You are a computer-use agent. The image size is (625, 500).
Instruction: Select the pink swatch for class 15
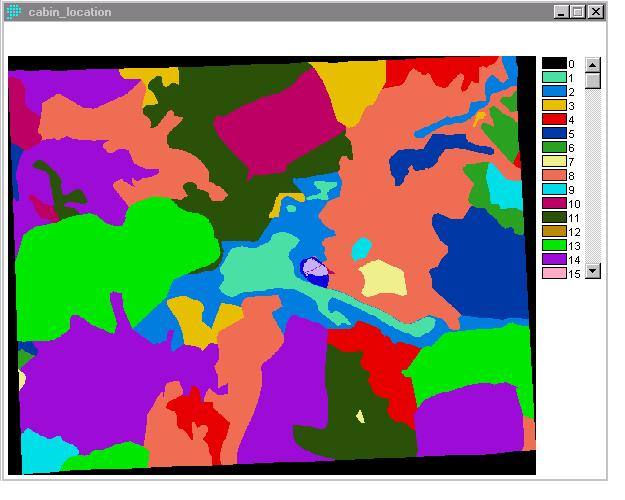pyautogui.click(x=554, y=273)
